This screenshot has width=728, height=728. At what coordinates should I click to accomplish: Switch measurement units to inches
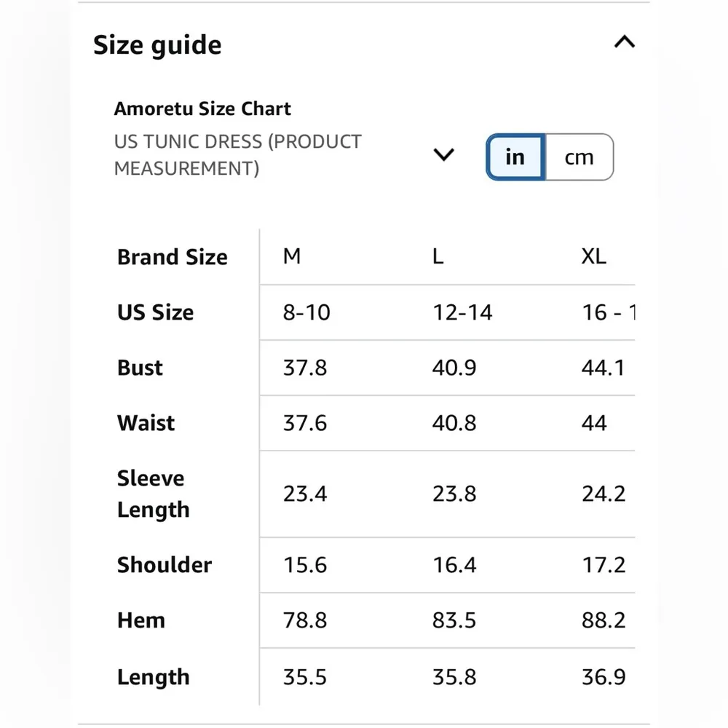tap(515, 157)
